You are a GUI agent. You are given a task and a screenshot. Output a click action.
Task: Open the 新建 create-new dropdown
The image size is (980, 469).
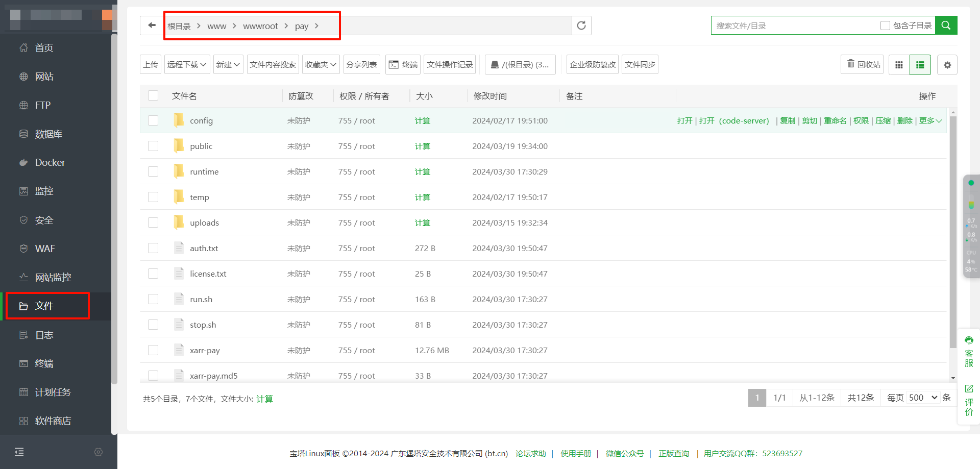[228, 64]
